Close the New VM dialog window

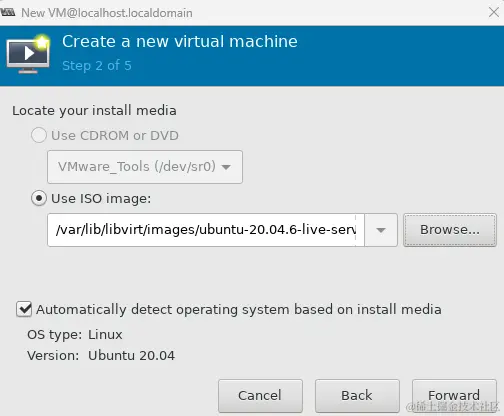pyautogui.click(x=494, y=12)
